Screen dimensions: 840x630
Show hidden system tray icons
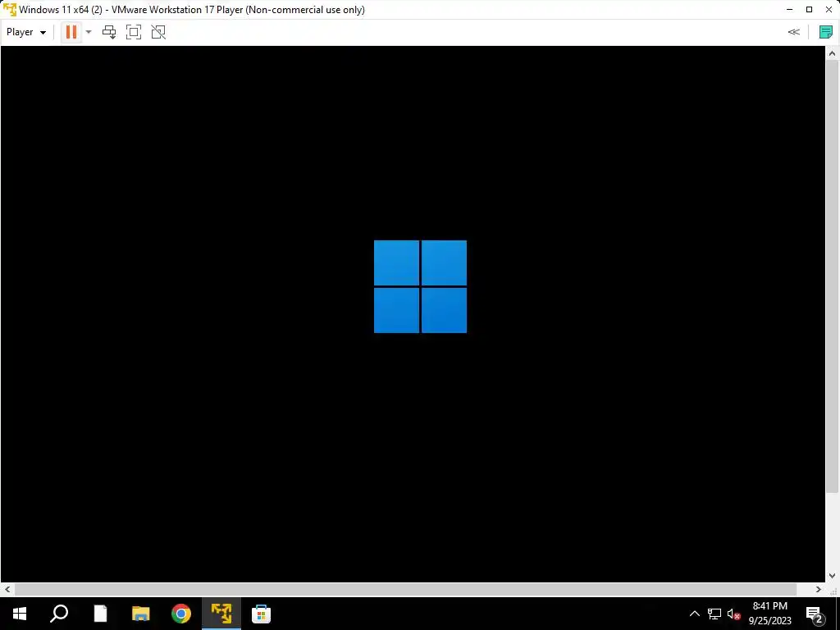[694, 614]
